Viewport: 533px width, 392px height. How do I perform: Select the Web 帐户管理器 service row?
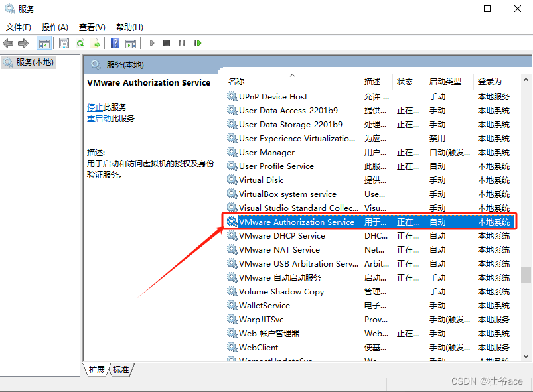[x=370, y=333]
